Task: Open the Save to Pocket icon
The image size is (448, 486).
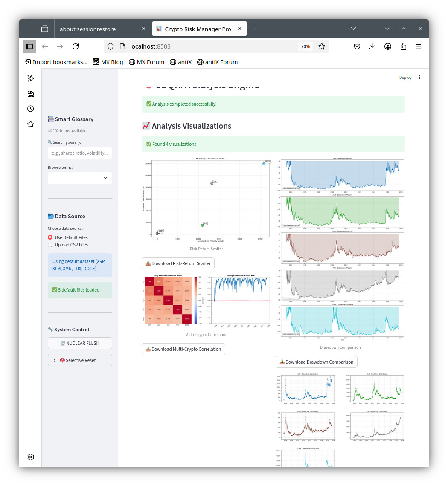Action: point(357,46)
